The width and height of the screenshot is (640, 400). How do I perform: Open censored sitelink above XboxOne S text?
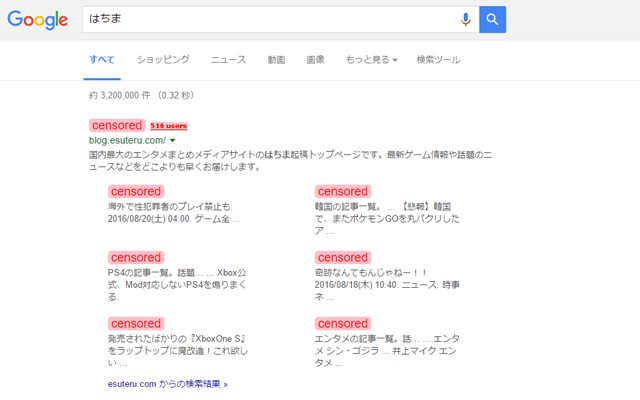(136, 324)
